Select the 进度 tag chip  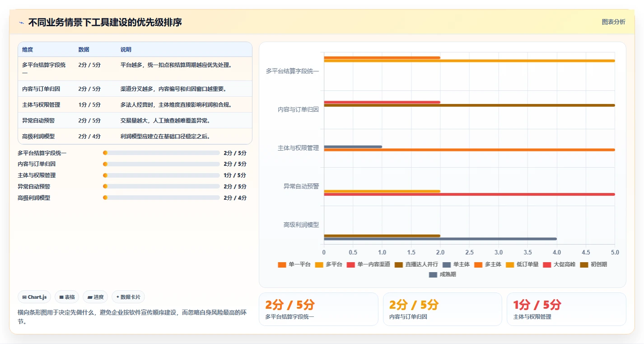click(x=95, y=297)
